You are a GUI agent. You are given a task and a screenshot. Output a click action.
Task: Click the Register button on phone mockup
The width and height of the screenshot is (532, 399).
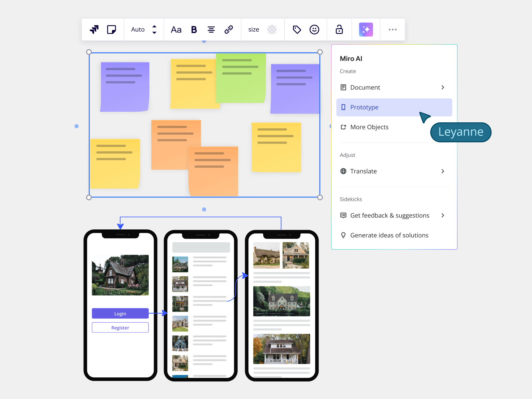(x=120, y=328)
